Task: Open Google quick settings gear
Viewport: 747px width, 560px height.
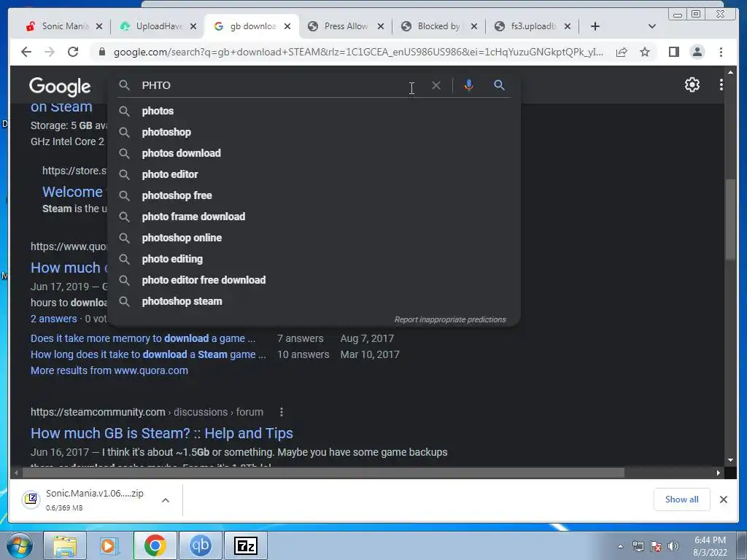Action: [692, 85]
